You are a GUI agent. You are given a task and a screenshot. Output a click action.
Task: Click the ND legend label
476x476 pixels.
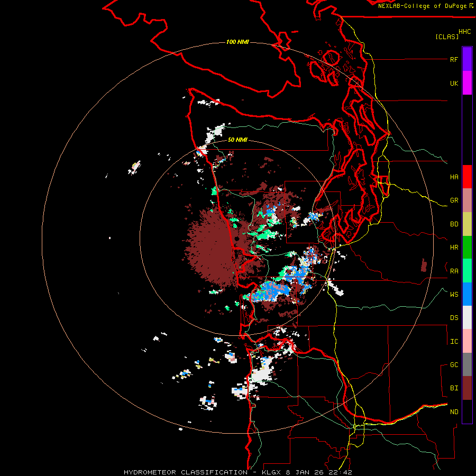pyautogui.click(x=454, y=411)
